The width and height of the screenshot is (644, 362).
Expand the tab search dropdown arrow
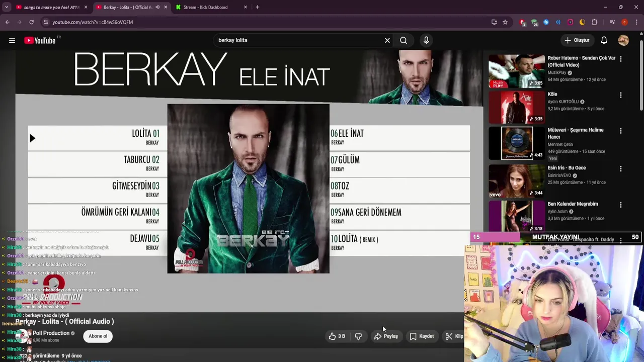7,7
